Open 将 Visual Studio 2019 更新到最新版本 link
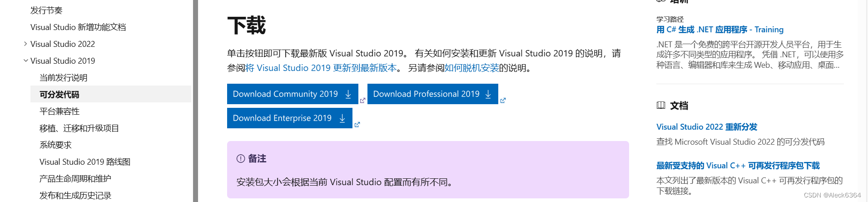Viewport: 868px width, 202px height. tap(321, 68)
